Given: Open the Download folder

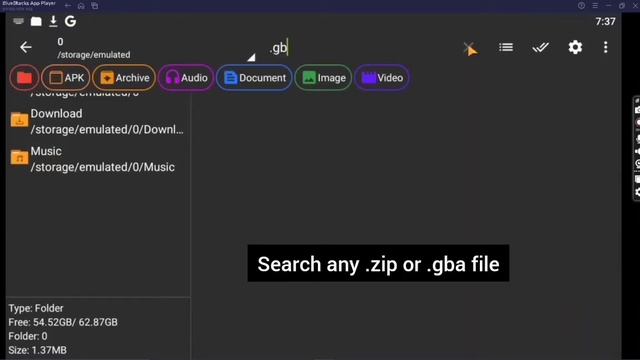Looking at the screenshot, I should [97, 121].
